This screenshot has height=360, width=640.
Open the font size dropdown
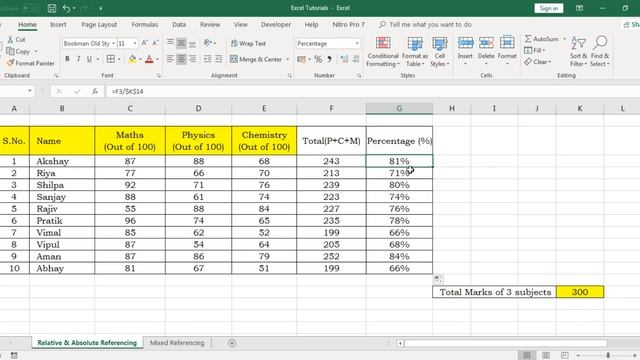135,43
